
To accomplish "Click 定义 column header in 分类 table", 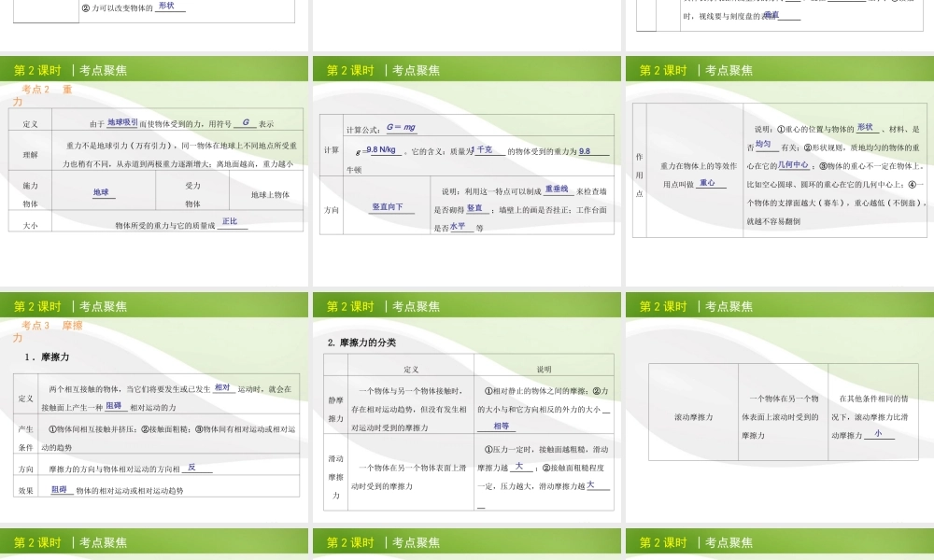I will 411,370.
